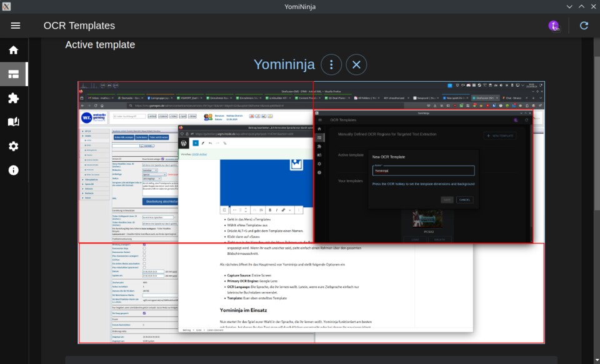Open the Yomininja template options menu
This screenshot has width=600, height=364.
(x=331, y=64)
